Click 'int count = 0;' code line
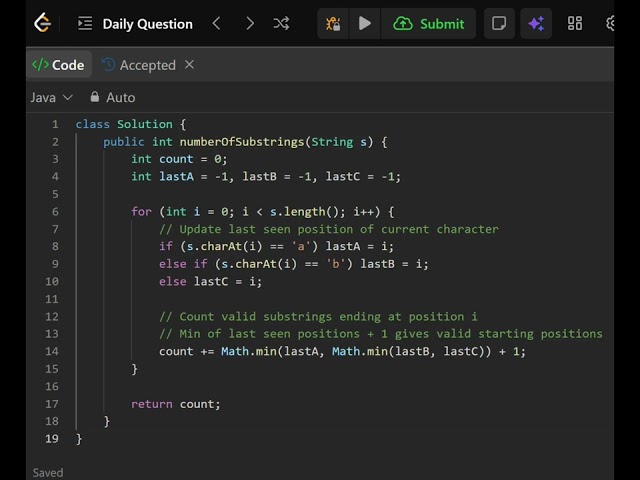 click(179, 159)
